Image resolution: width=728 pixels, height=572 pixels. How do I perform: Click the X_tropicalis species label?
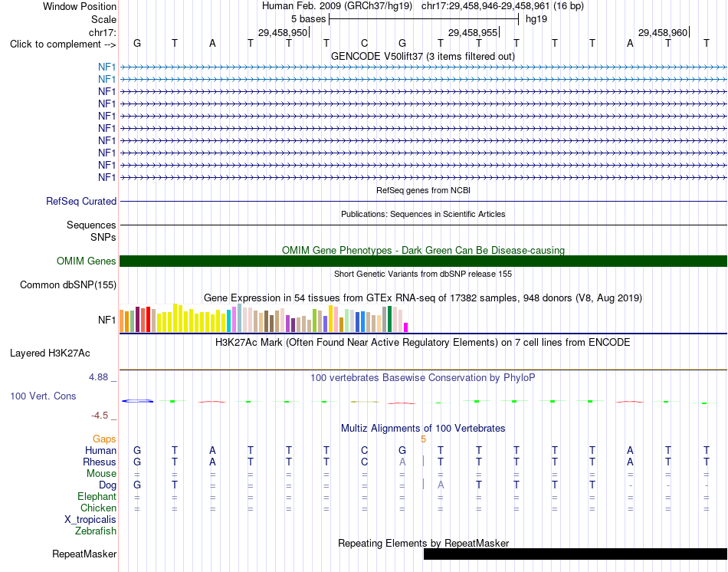pos(90,520)
